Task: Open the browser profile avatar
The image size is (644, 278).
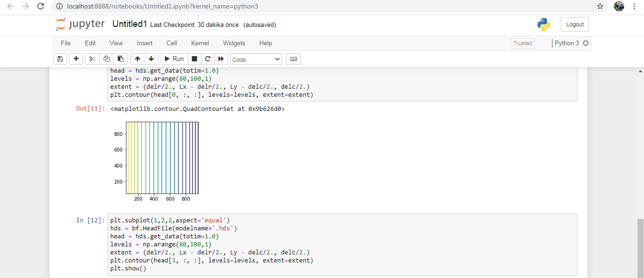Action: (619, 6)
